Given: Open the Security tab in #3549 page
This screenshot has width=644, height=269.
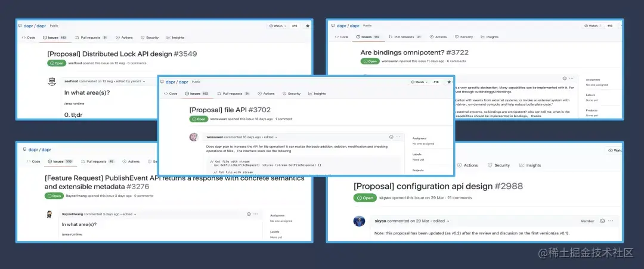Looking at the screenshot, I should click(150, 38).
